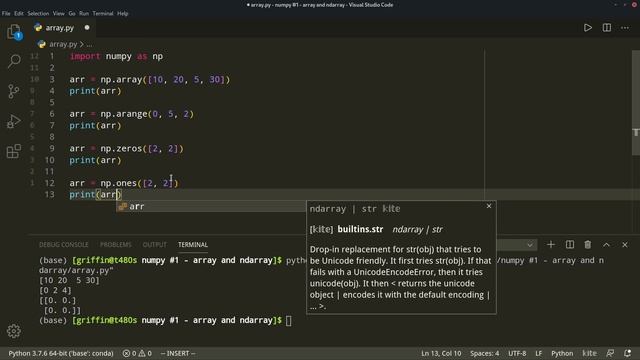Open the Terminal menu
The width and height of the screenshot is (640, 360).
pyautogui.click(x=103, y=13)
